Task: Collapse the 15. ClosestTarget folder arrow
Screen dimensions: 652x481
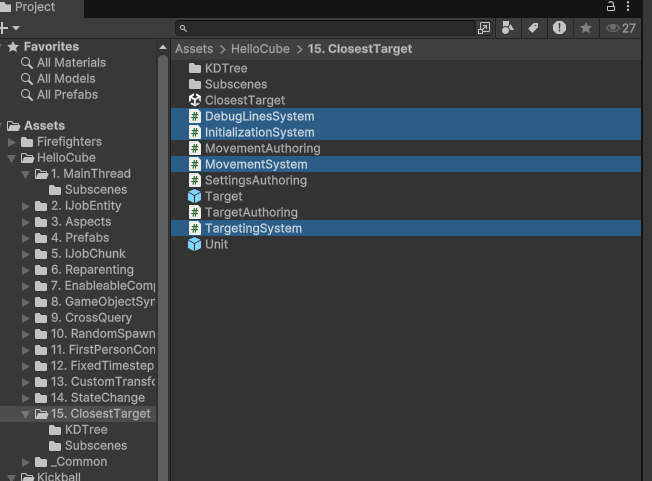Action: pyautogui.click(x=26, y=414)
